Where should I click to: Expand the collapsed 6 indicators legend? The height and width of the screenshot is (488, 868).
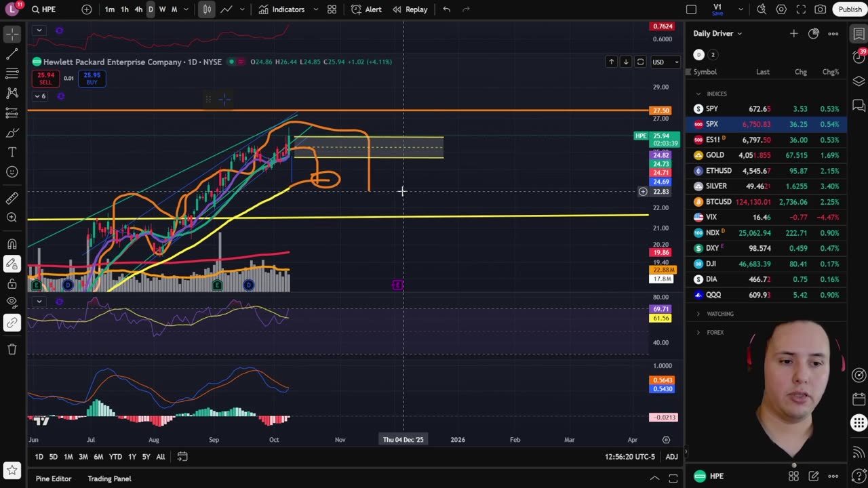(40, 96)
